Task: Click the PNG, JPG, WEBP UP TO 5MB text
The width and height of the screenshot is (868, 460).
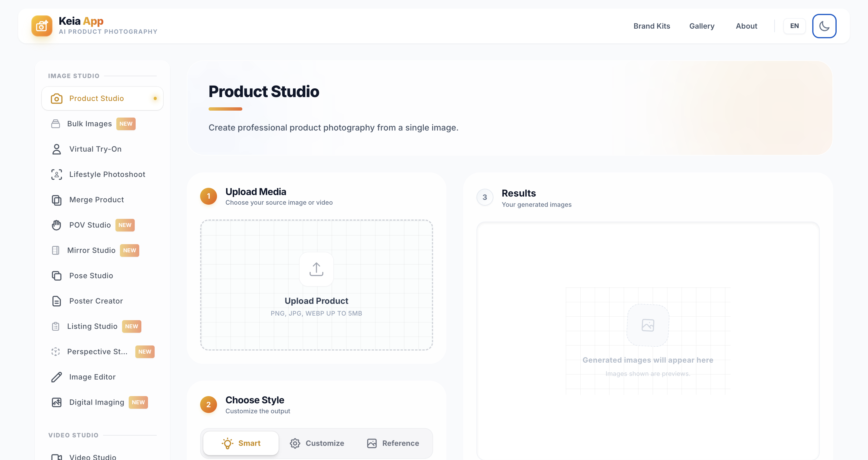Action: tap(316, 313)
